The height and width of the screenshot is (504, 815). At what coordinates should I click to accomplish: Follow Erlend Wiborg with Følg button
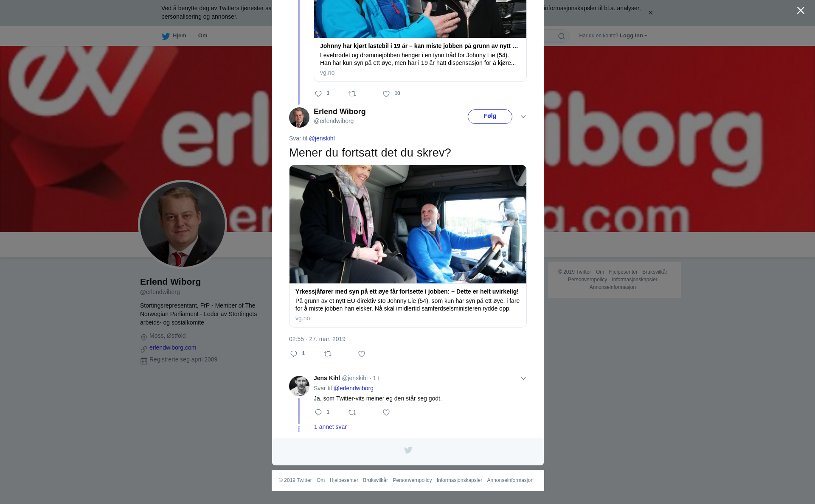(490, 117)
